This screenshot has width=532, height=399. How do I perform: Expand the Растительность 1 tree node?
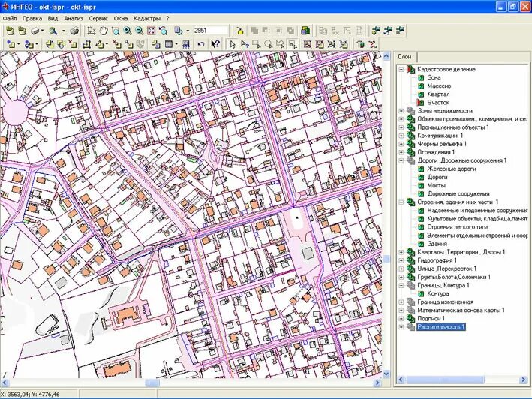(x=401, y=327)
